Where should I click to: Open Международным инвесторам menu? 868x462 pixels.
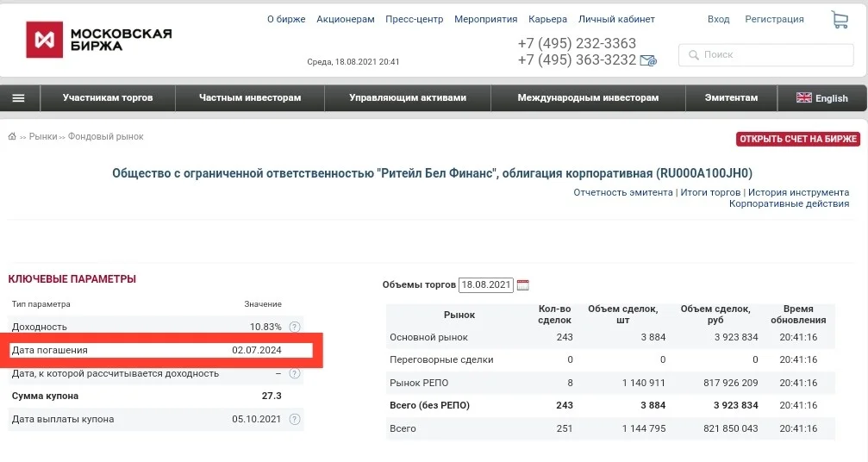click(588, 98)
